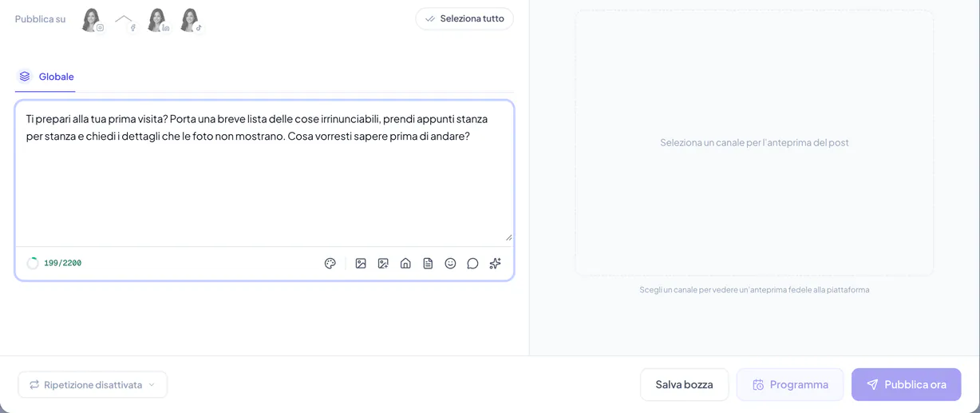
Task: Open the emoji picker
Action: click(x=450, y=264)
